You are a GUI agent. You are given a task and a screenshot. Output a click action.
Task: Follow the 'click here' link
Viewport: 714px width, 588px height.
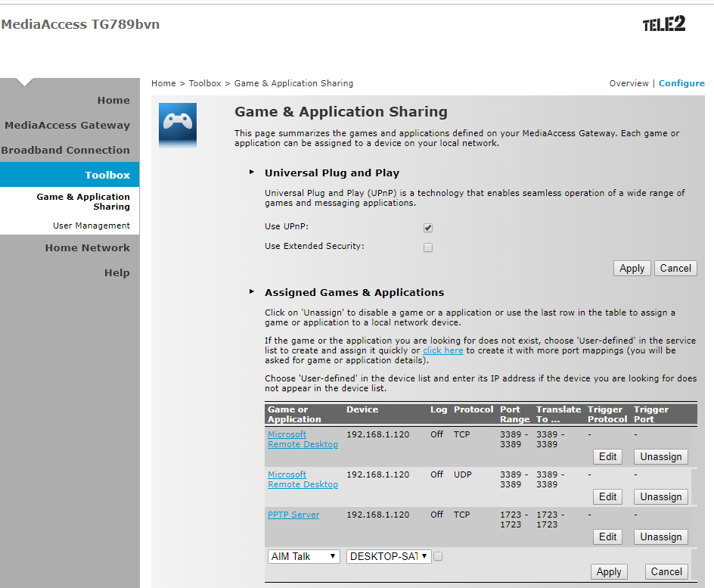coord(443,350)
